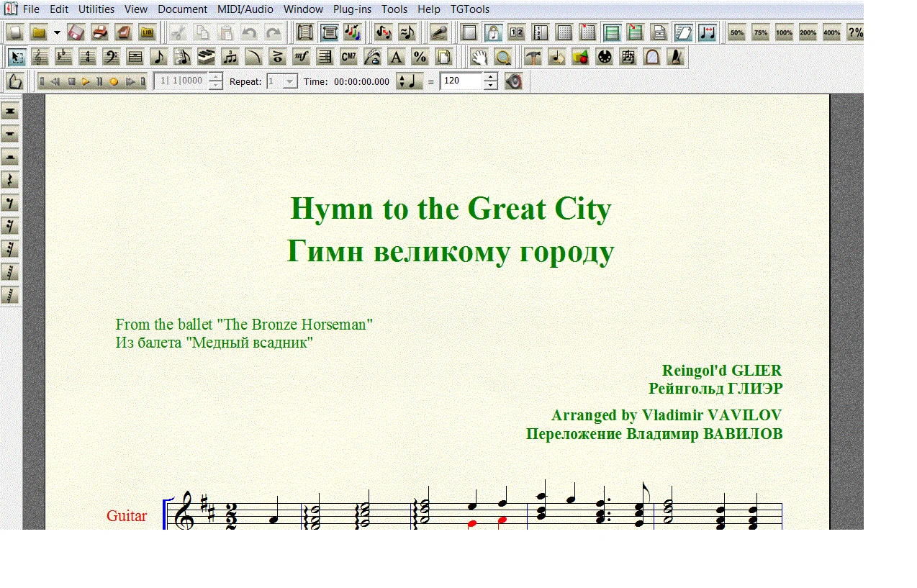
Task: Switch to Scroll View icon
Action: tap(305, 32)
